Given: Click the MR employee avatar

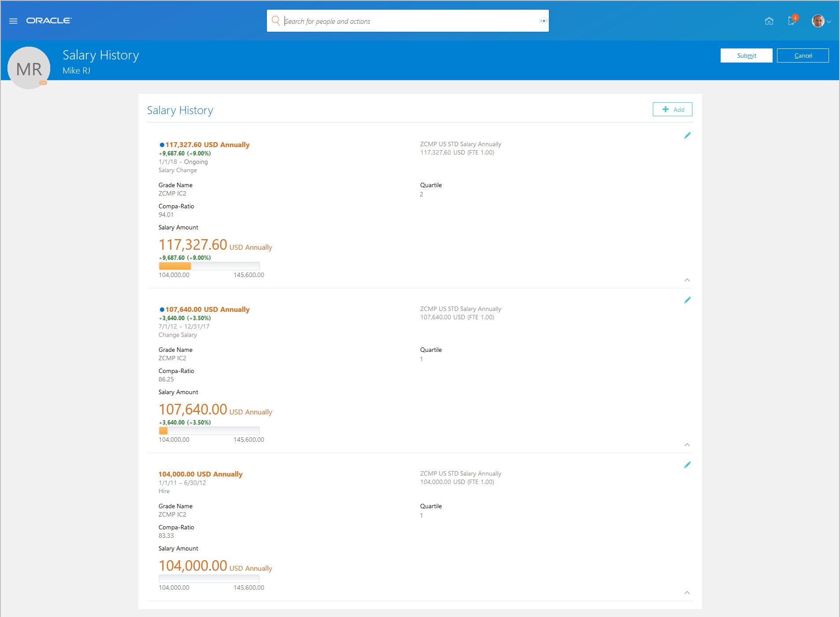Looking at the screenshot, I should [29, 68].
